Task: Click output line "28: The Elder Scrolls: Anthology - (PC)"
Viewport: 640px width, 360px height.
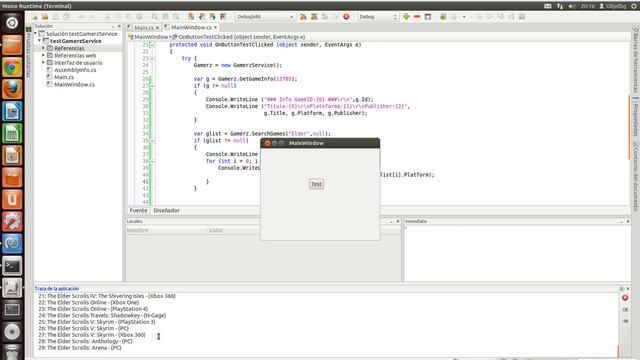Action: 85,341
